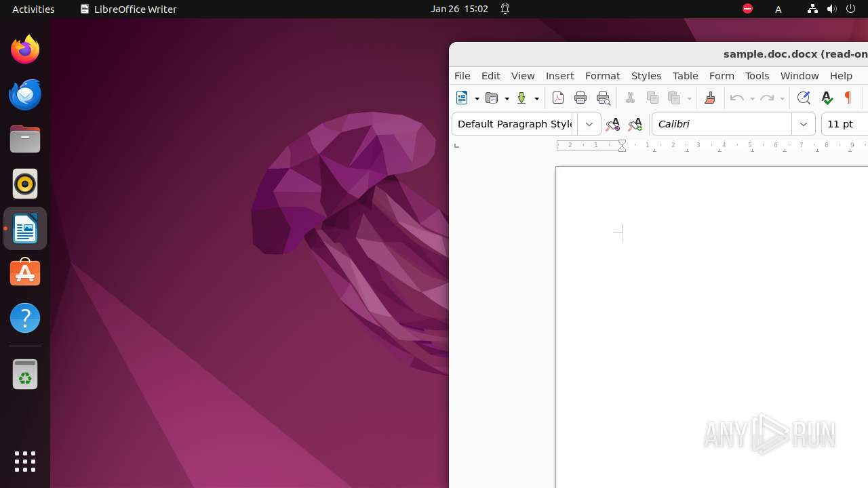The height and width of the screenshot is (488, 868).
Task: Open the Tools menu
Action: 757,76
